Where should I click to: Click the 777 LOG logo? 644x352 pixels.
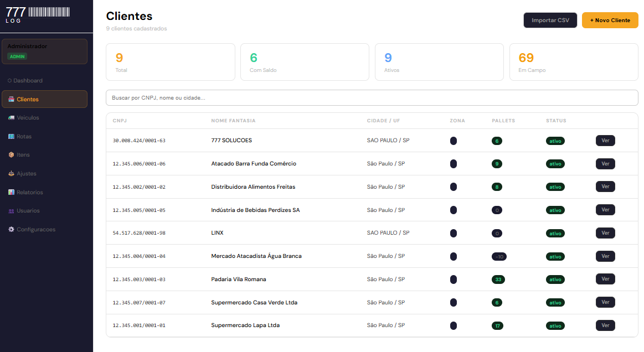(38, 15)
